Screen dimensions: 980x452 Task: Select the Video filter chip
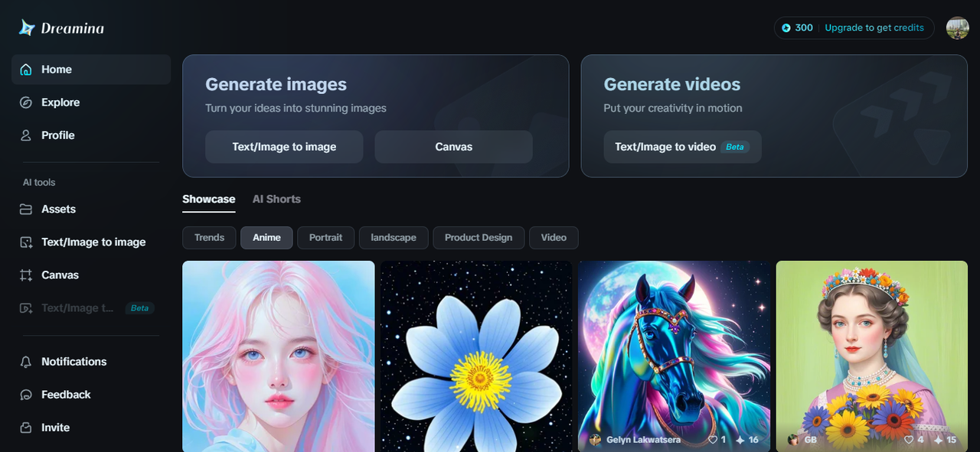pyautogui.click(x=554, y=238)
